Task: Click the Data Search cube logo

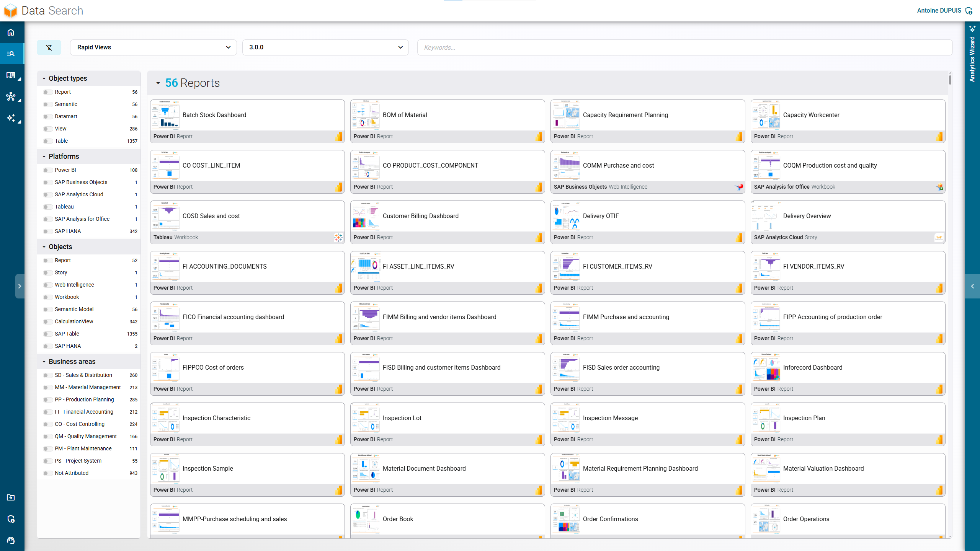Action: pos(11,11)
